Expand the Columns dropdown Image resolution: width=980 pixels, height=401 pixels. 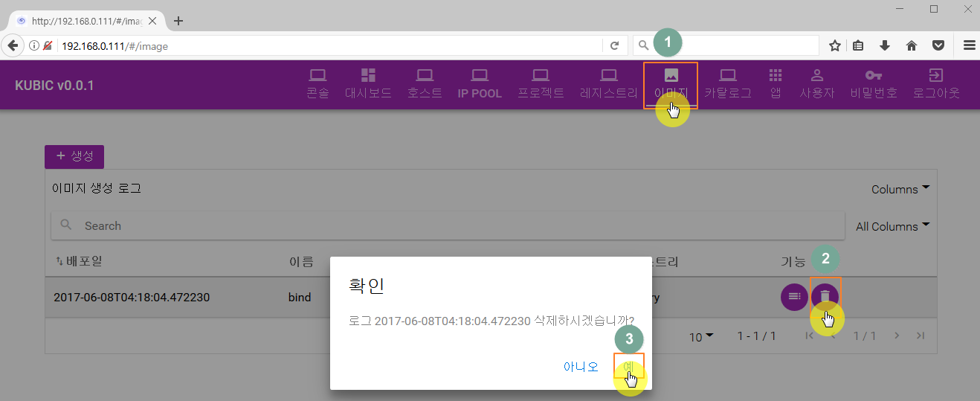coord(900,189)
